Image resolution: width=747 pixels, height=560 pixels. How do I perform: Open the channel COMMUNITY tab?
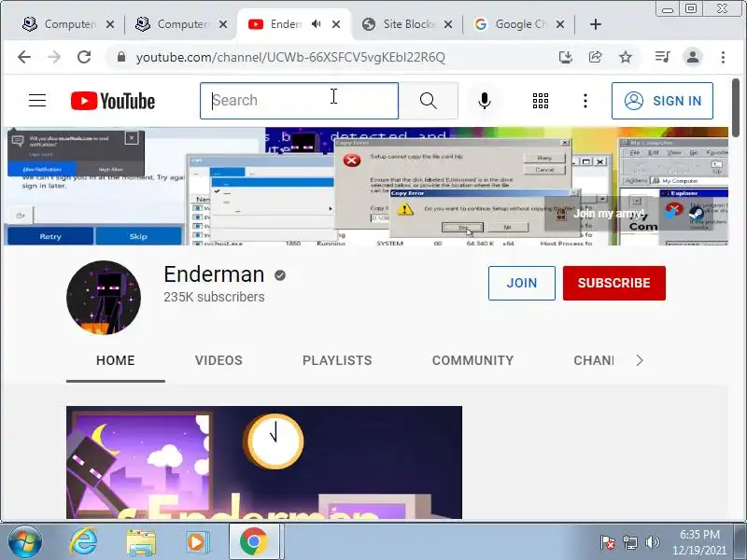click(472, 360)
